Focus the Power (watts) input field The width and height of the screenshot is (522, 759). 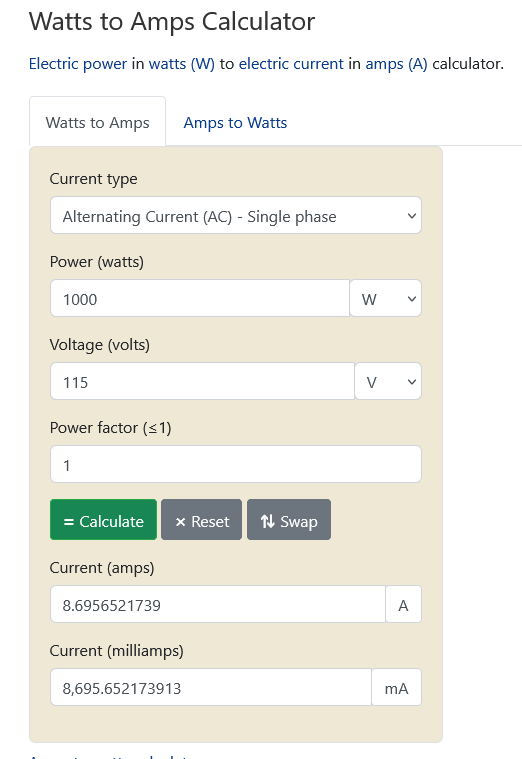[x=200, y=298]
